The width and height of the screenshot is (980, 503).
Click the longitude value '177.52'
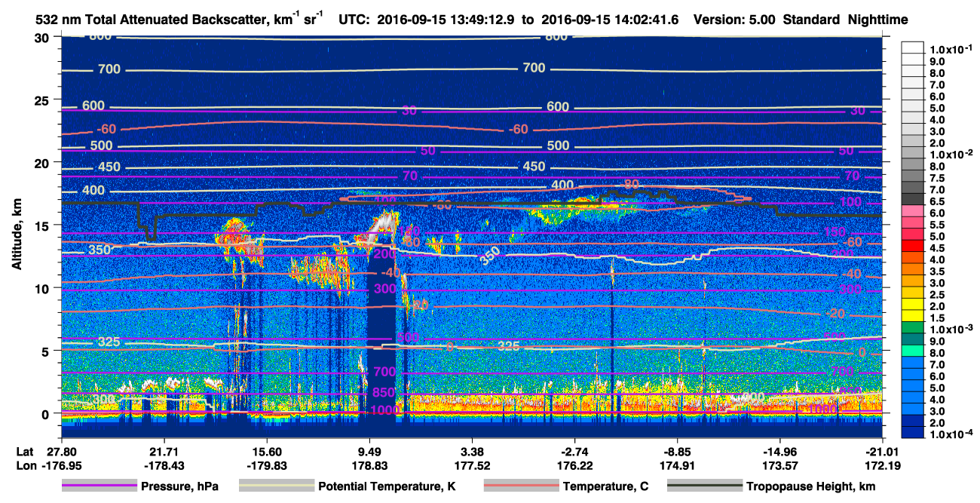click(471, 465)
